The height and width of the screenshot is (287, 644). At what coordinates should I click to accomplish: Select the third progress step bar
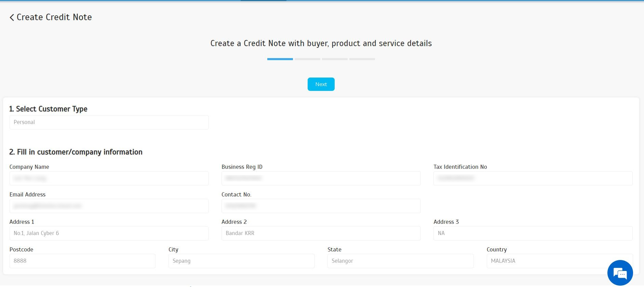[x=335, y=59]
